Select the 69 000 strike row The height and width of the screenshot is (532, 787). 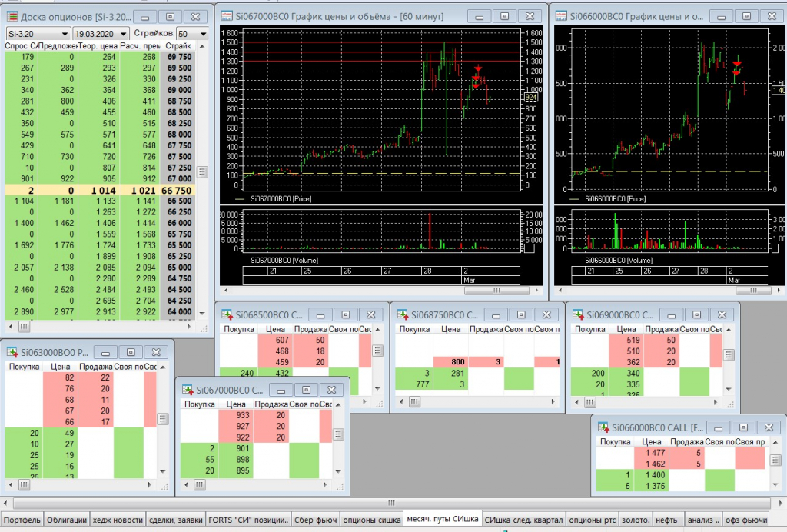click(x=100, y=91)
